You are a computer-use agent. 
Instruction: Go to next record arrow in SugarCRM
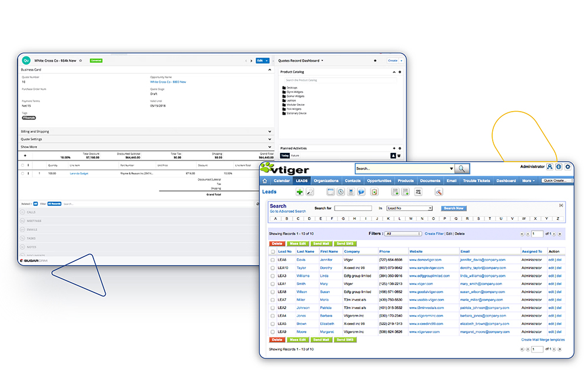251,61
